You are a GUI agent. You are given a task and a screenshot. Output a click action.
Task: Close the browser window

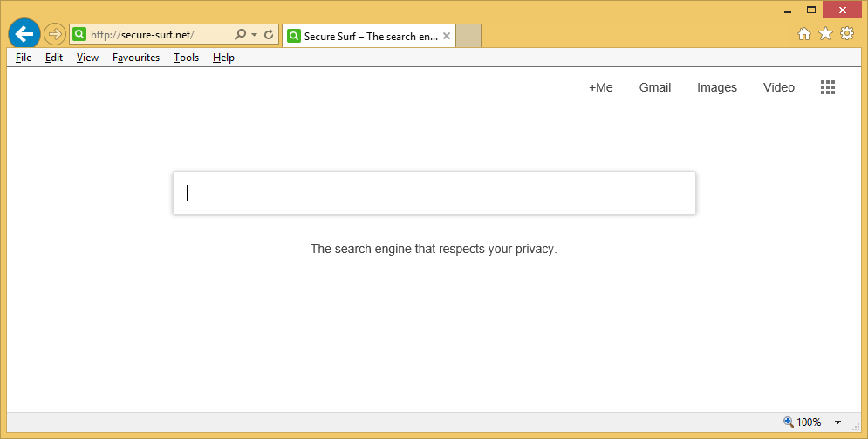coord(843,10)
